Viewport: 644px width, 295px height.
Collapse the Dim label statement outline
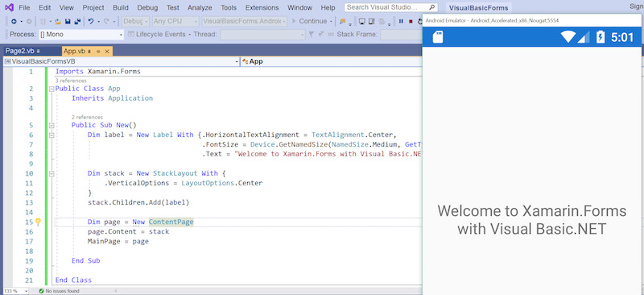tap(52, 135)
